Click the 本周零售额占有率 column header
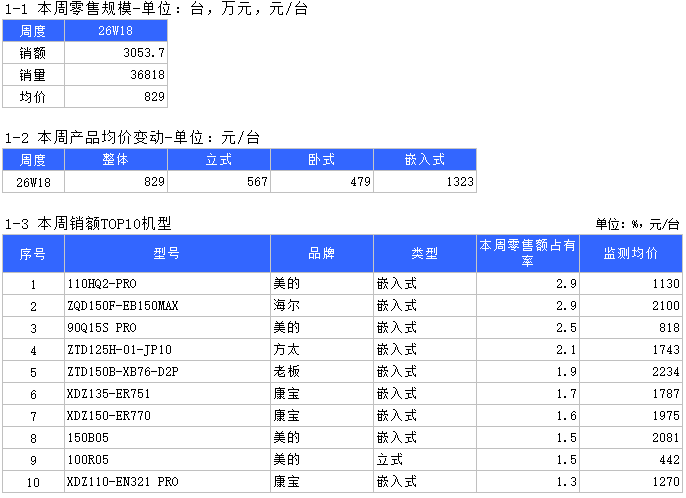Screen dimensions: 686x498 click(x=528, y=253)
